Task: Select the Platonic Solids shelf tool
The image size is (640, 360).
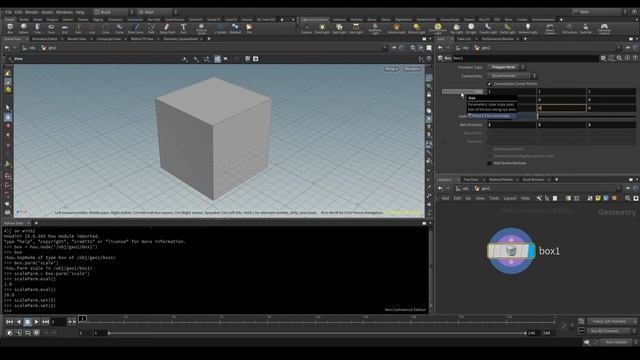Action: click(201, 29)
